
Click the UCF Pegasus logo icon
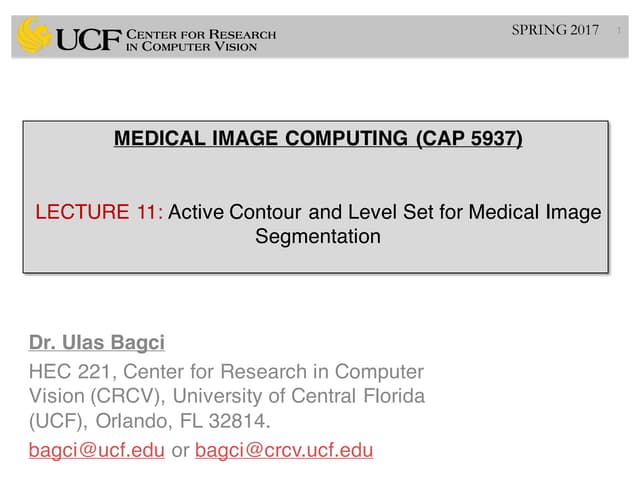click(x=35, y=35)
